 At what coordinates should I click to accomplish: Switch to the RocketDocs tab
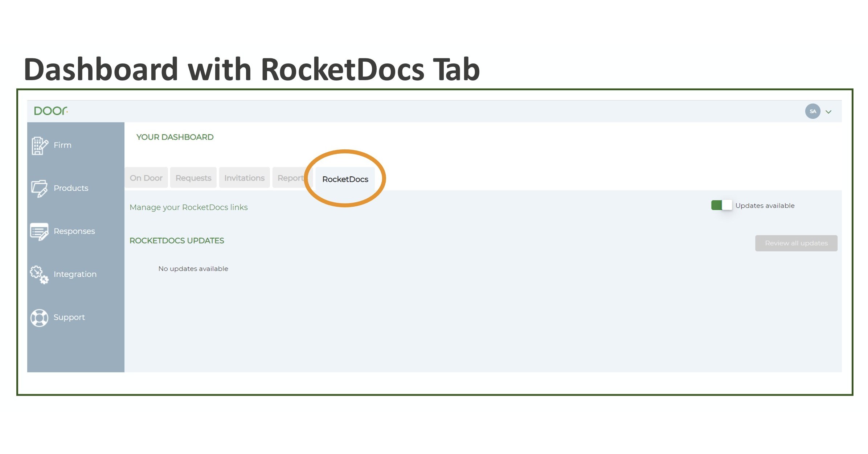(x=345, y=178)
